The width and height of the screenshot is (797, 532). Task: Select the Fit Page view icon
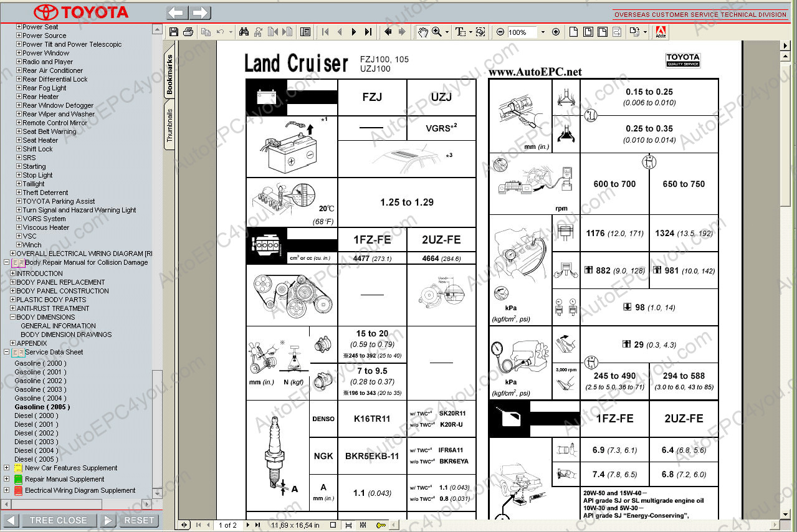click(x=588, y=32)
